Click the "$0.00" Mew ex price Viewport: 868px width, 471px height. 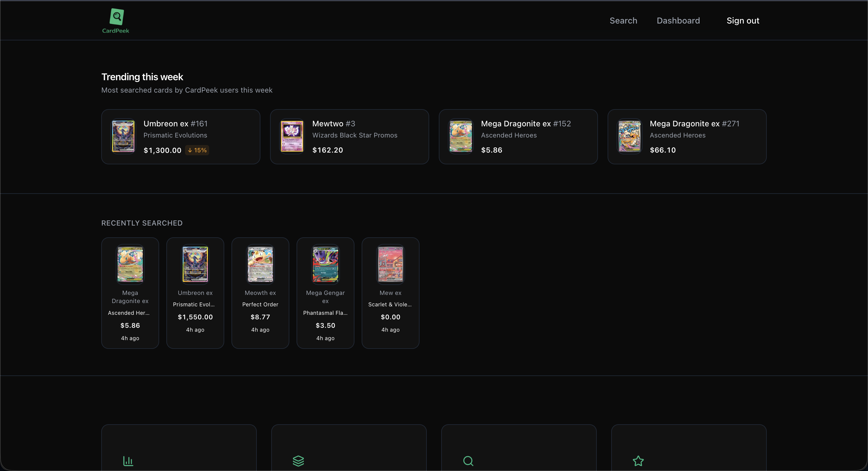point(390,317)
